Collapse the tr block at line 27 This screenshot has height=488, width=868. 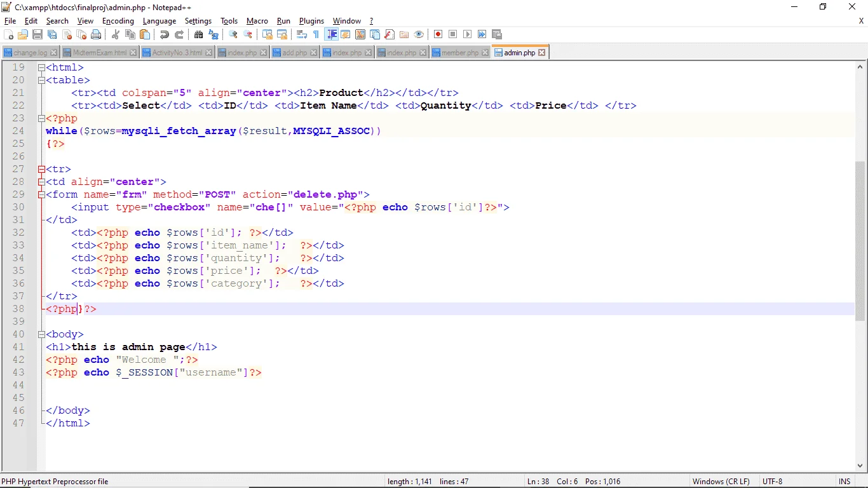tap(41, 169)
